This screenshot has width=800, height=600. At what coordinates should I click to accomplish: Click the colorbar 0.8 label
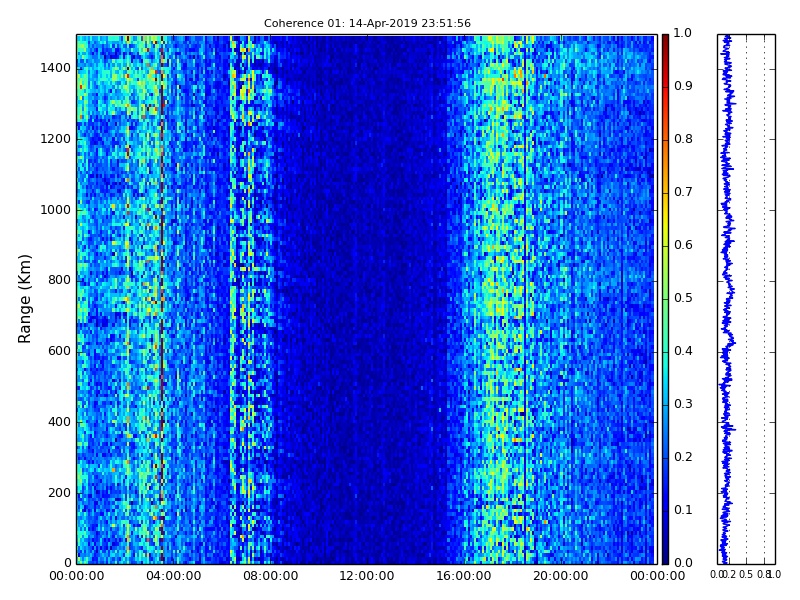point(683,139)
